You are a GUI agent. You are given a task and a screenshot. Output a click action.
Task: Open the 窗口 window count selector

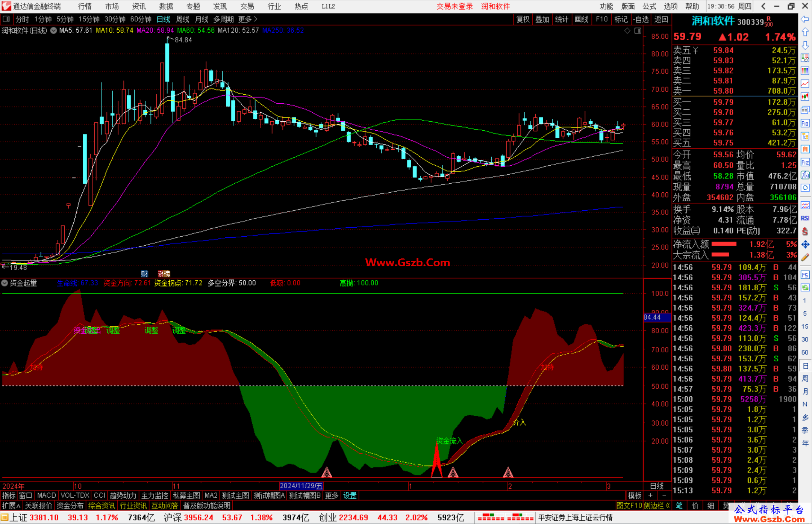coord(26,495)
